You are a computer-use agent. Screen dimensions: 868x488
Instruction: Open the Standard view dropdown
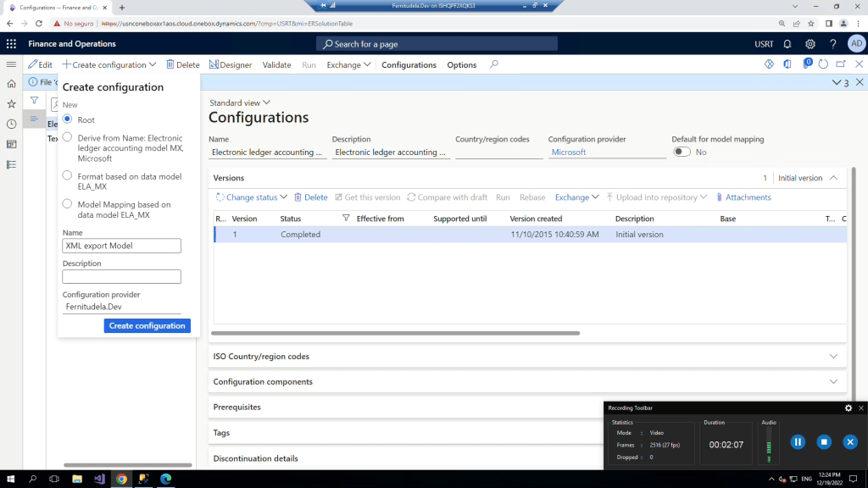239,103
